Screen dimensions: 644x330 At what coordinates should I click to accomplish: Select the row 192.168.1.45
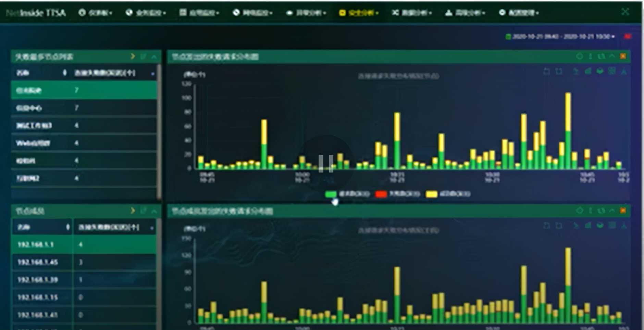(84, 262)
